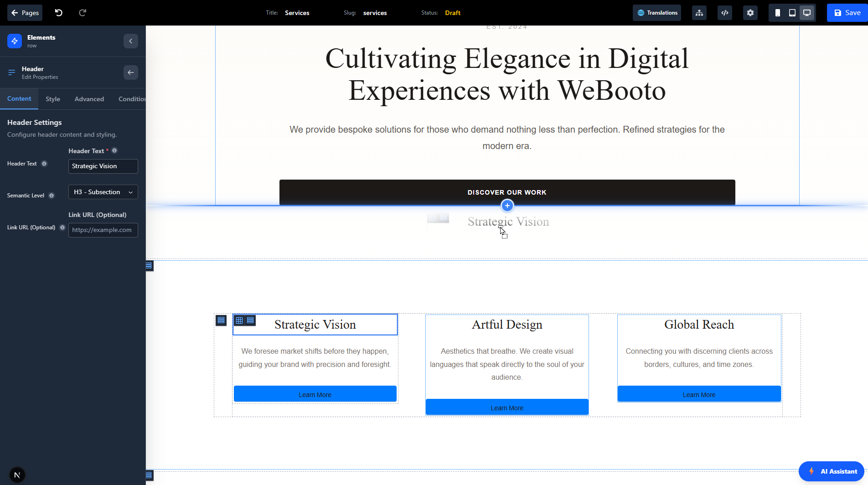Collapse the Elements sidebar panel
The height and width of the screenshot is (485, 868).
pyautogui.click(x=130, y=41)
